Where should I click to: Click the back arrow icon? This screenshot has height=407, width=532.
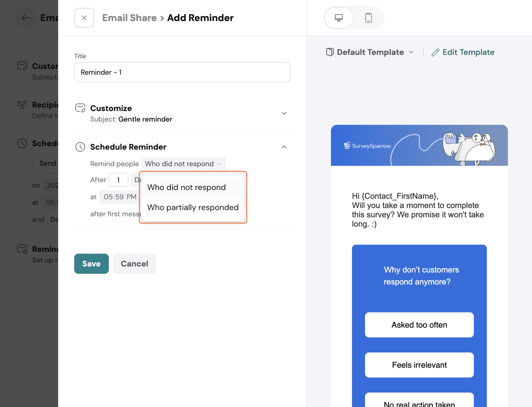(x=26, y=18)
